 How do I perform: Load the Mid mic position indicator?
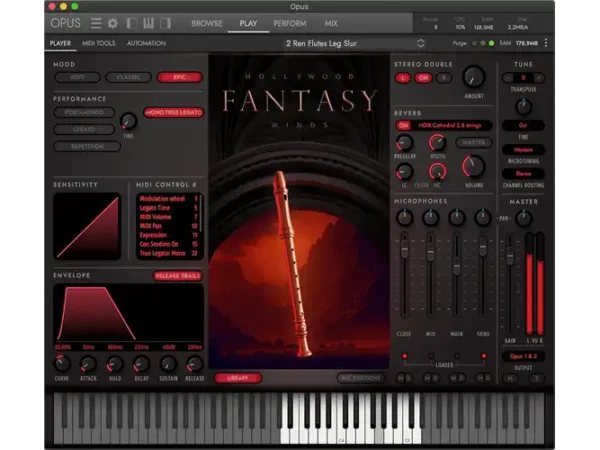(x=431, y=356)
